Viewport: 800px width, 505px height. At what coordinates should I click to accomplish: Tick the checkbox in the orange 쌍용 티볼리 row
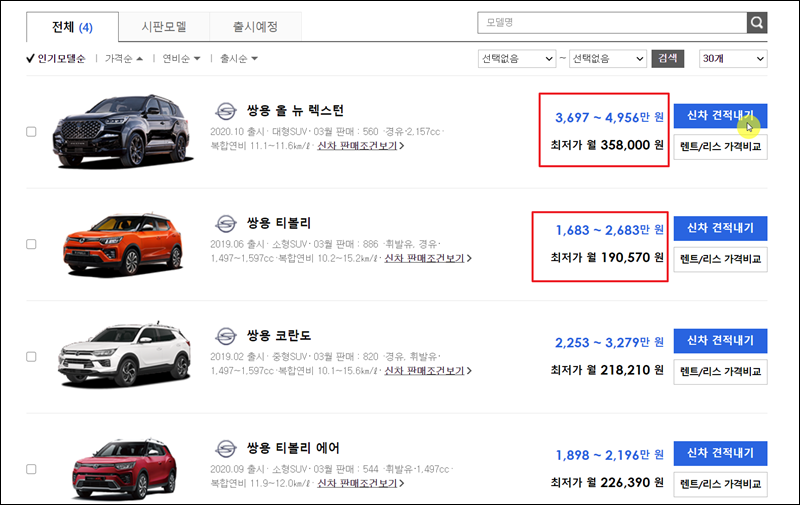point(31,244)
